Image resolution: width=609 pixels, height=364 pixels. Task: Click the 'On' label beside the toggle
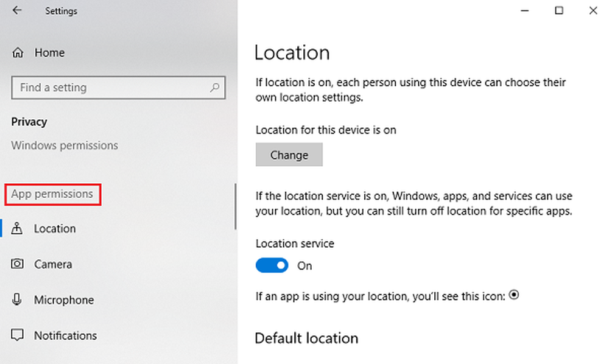point(304,266)
